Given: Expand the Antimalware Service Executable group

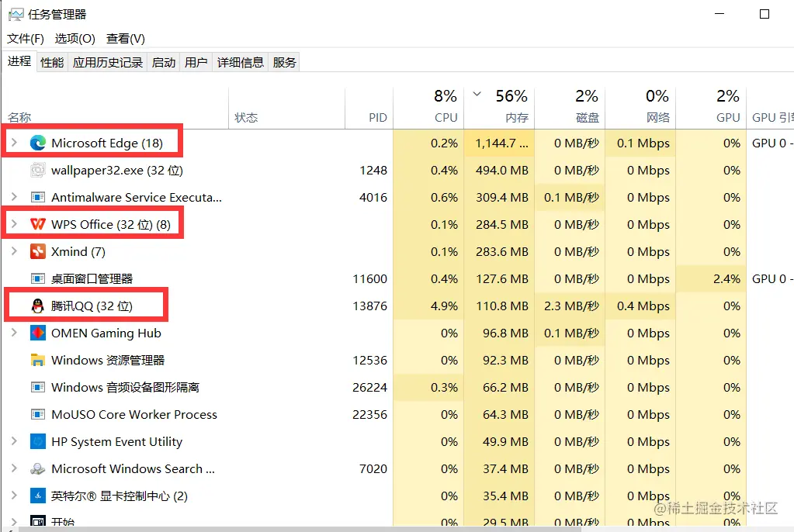Looking at the screenshot, I should click(14, 197).
